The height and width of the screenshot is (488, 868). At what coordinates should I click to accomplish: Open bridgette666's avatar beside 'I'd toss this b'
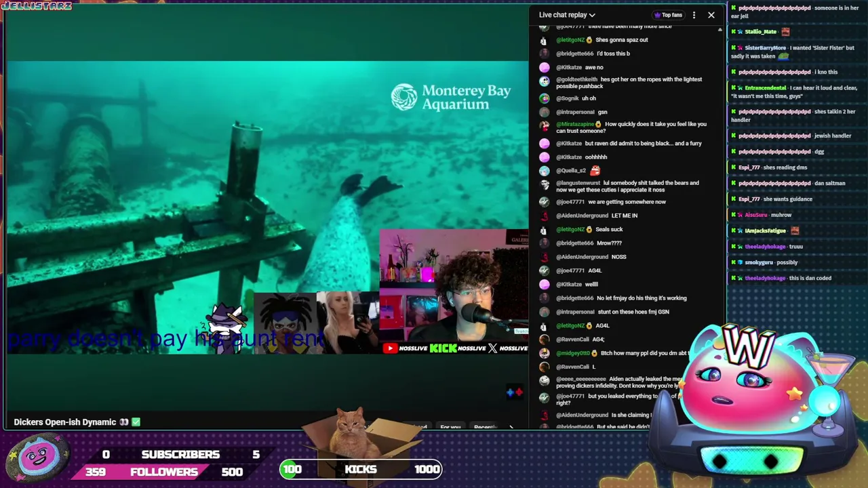click(x=544, y=54)
